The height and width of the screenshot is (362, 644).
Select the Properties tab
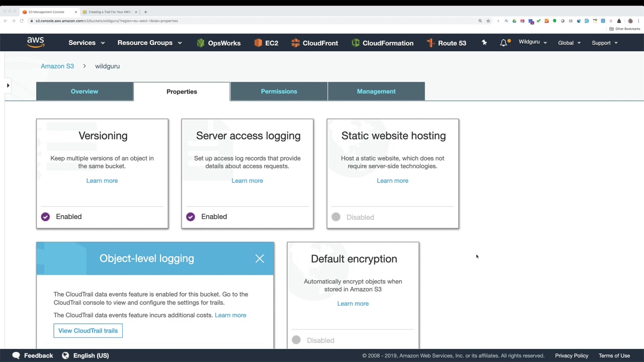pyautogui.click(x=182, y=92)
